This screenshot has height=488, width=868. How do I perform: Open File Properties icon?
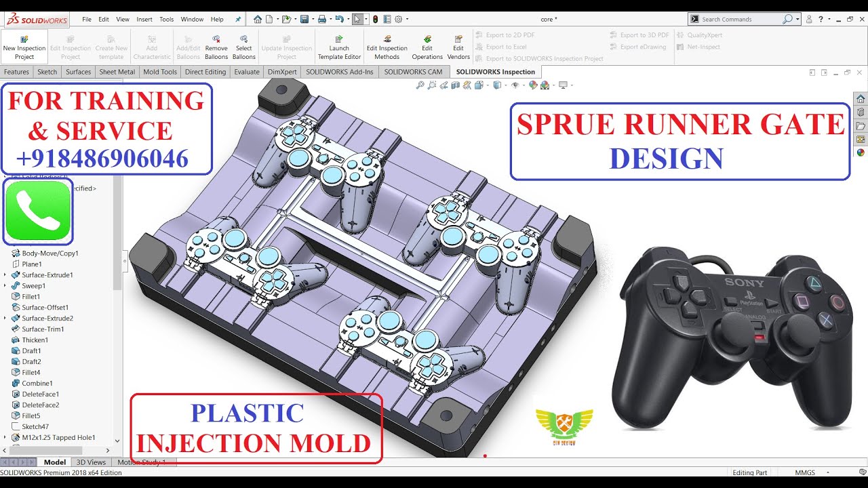(387, 19)
